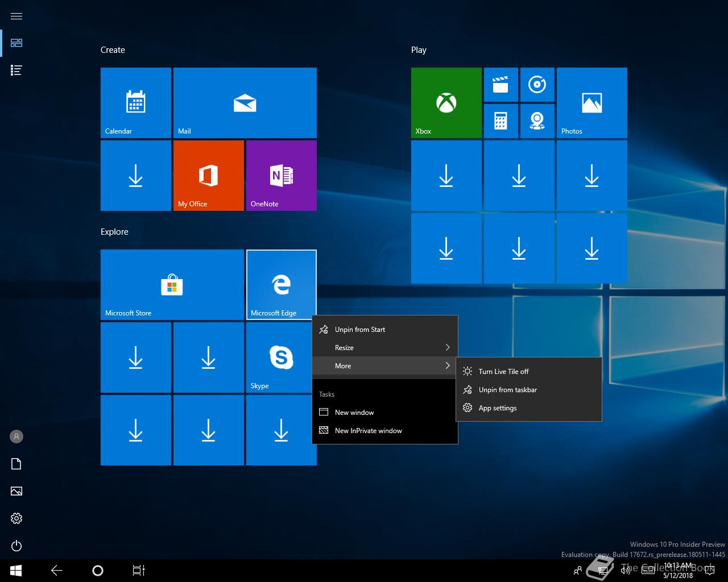Turn Live Tile off for Edge
Viewport: 728px width, 582px height.
point(529,372)
